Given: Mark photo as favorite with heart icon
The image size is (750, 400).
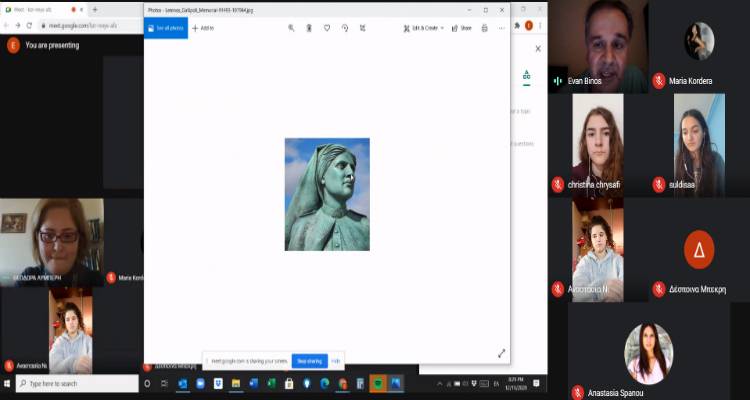Looking at the screenshot, I should [x=327, y=28].
